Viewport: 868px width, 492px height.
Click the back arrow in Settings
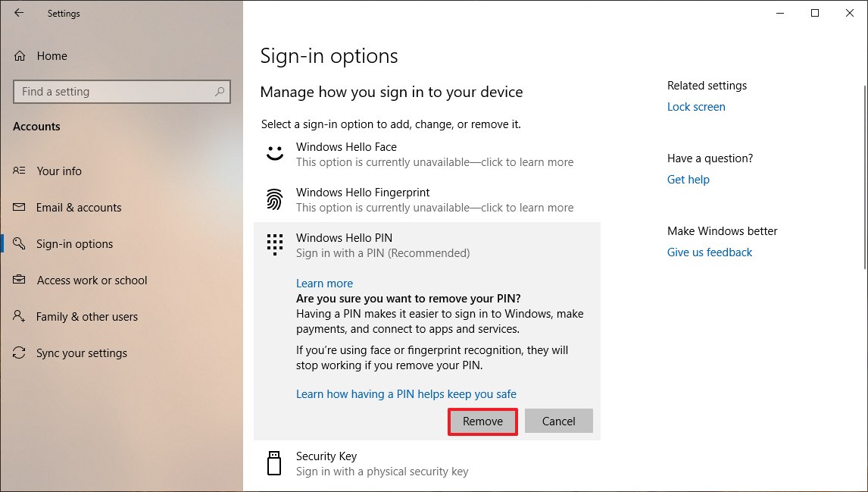(x=19, y=13)
